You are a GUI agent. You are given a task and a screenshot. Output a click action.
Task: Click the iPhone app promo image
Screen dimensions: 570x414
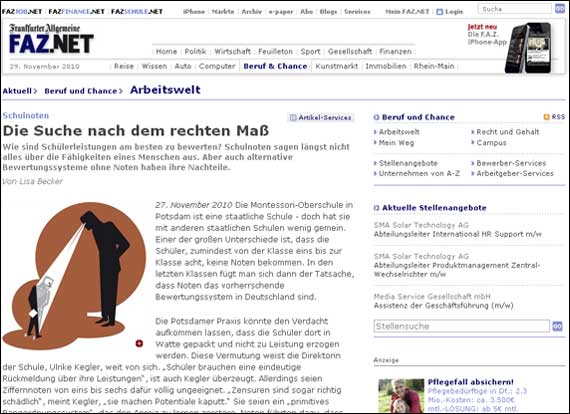click(528, 48)
